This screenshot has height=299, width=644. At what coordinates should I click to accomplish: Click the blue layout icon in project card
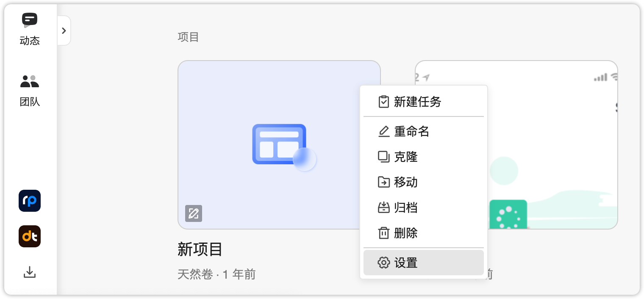pyautogui.click(x=280, y=145)
